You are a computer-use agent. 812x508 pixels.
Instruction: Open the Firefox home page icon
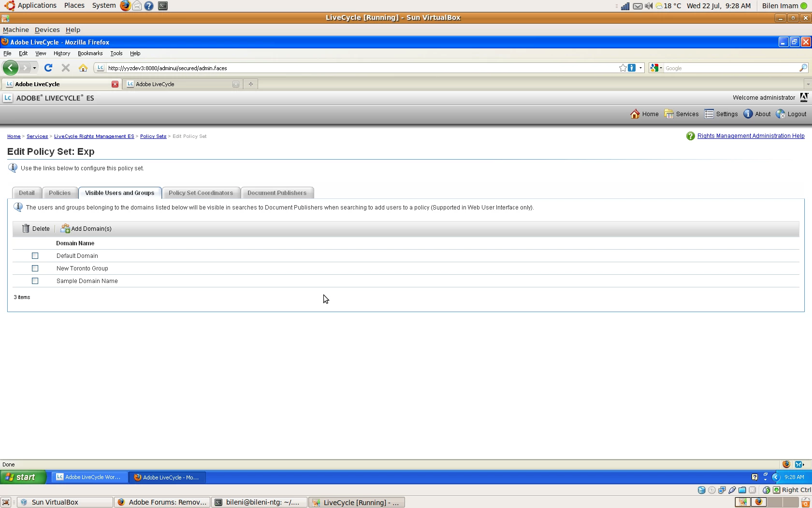click(83, 68)
